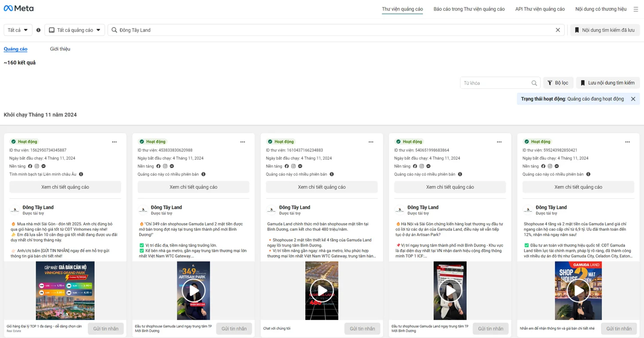Click Lưu nội dung tìm kiếm button
The height and width of the screenshot is (338, 644).
point(608,83)
